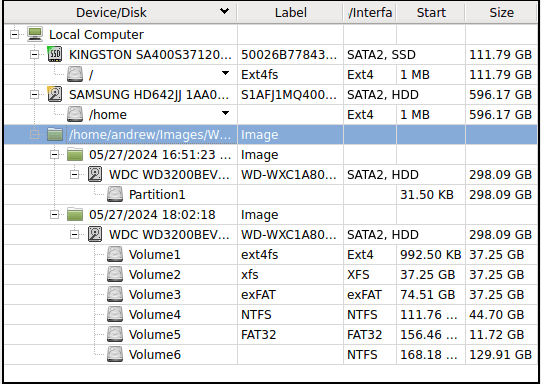Sort by the Size column header
This screenshot has width=541, height=384.
[501, 13]
